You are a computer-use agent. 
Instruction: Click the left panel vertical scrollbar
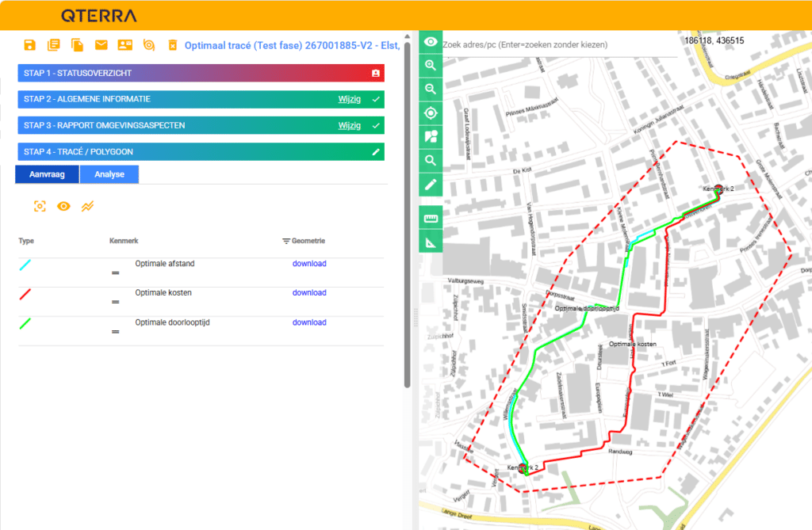(407, 215)
